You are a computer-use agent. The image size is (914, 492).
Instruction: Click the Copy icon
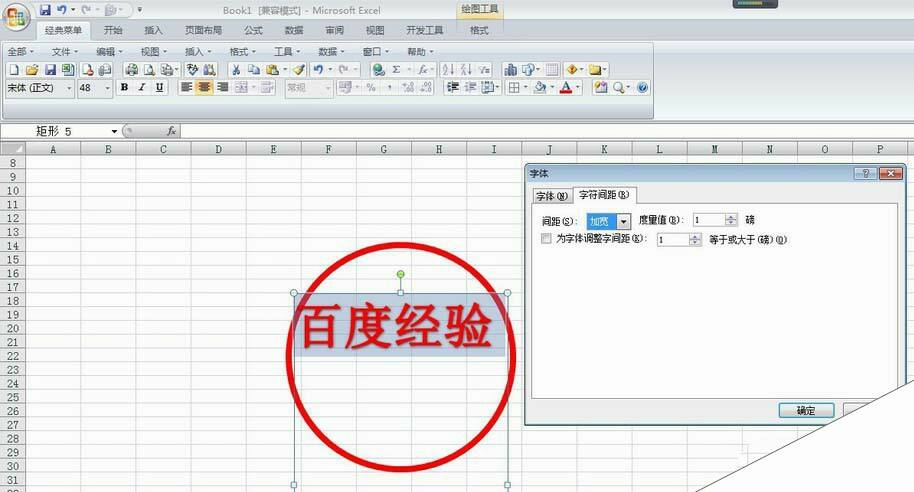click(x=254, y=70)
